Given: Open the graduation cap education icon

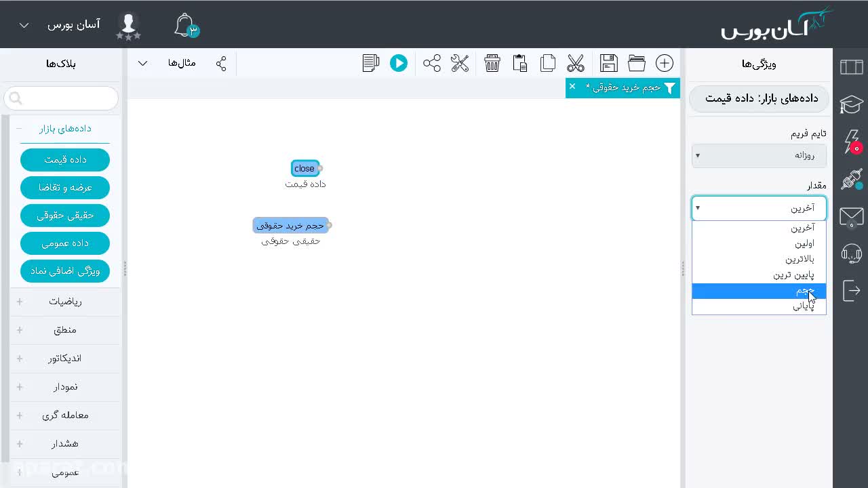Looking at the screenshot, I should click(x=852, y=104).
